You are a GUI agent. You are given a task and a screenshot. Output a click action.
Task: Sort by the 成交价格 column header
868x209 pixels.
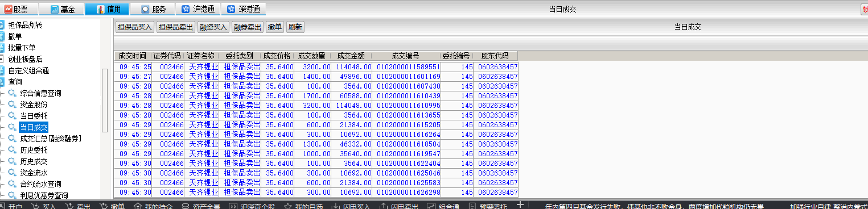pyautogui.click(x=277, y=56)
